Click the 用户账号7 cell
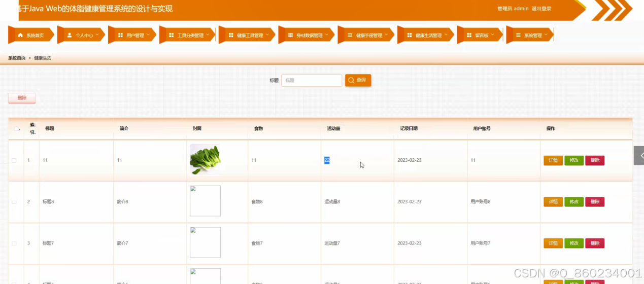Image resolution: width=644 pixels, height=284 pixels. click(481, 243)
